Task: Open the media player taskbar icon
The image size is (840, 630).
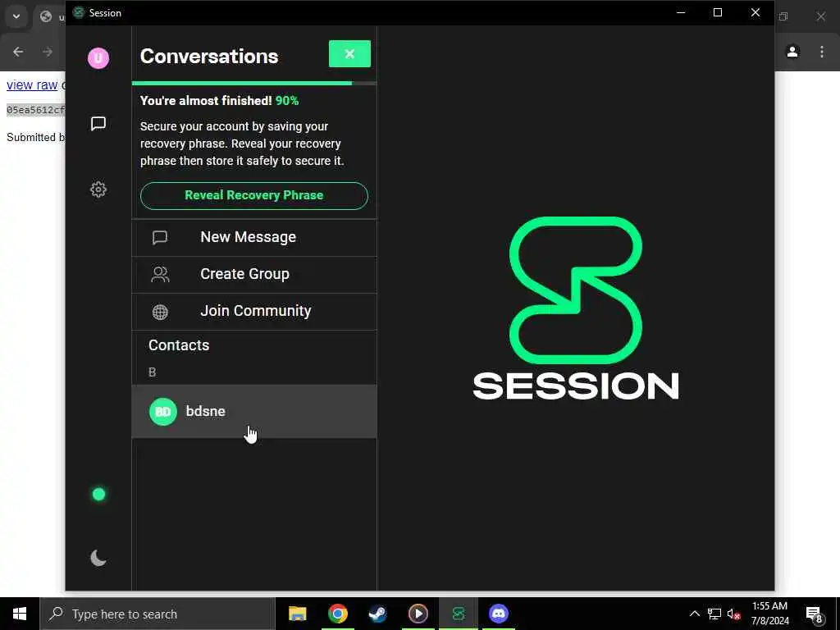Action: tap(418, 614)
